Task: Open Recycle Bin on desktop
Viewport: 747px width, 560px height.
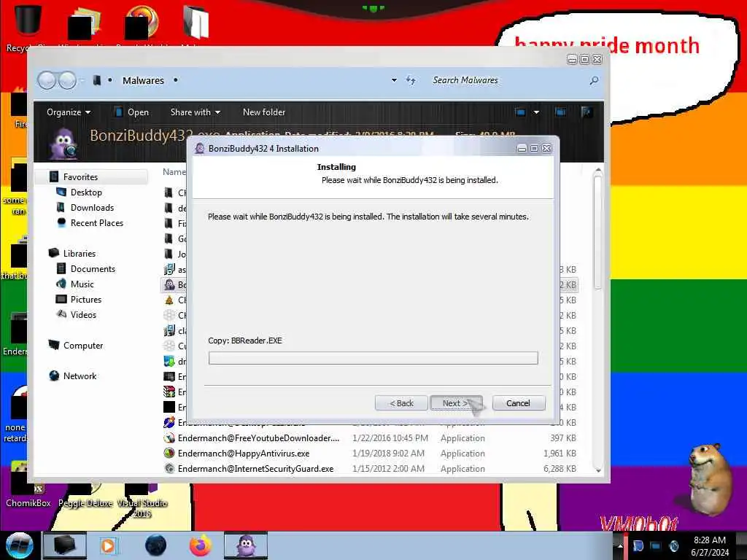Action: [27, 26]
